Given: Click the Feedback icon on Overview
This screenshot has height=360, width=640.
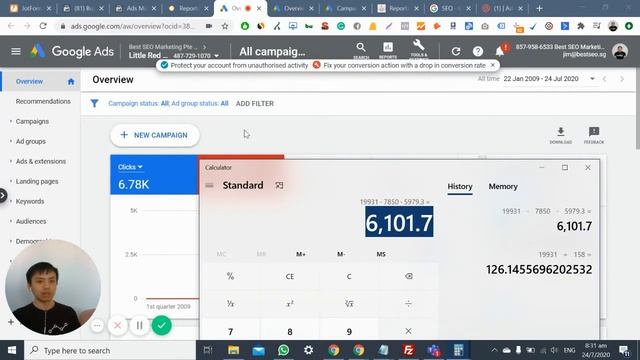Looking at the screenshot, I should point(594,135).
